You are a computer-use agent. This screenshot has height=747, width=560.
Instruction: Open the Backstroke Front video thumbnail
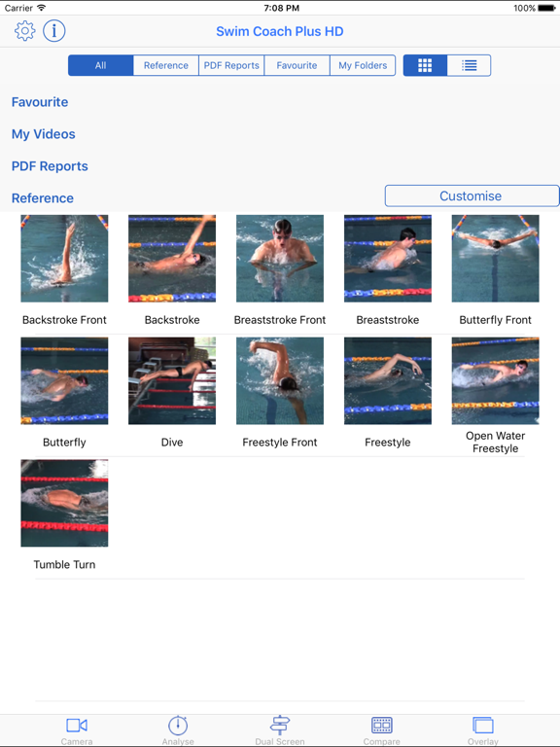64,258
